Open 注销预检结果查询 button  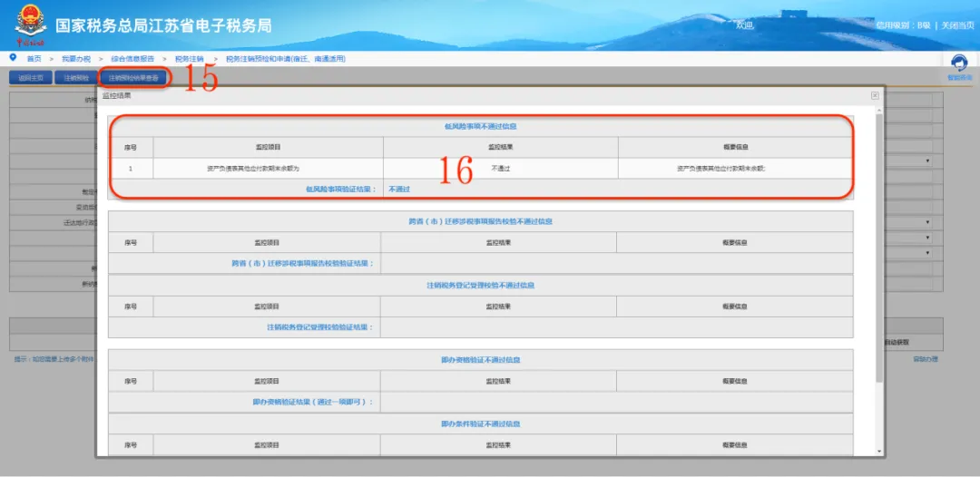(133, 78)
